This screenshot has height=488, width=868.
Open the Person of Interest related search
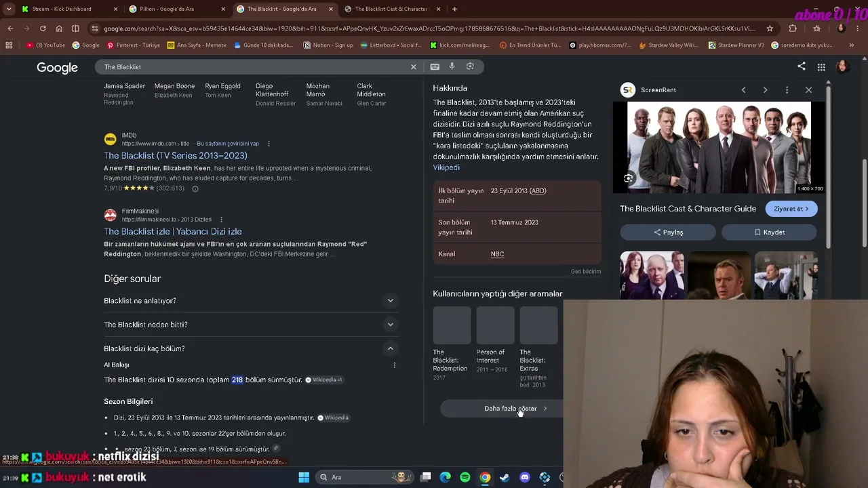495,340
